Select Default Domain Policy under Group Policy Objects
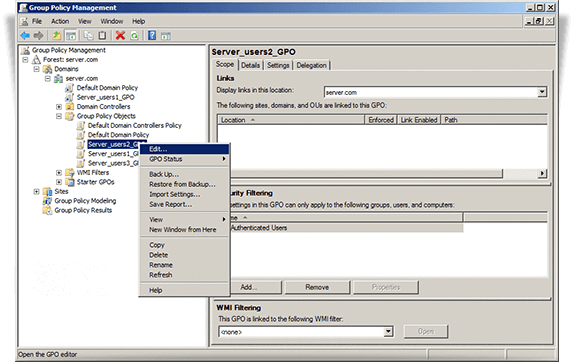The width and height of the screenshot is (574, 362). point(119,135)
